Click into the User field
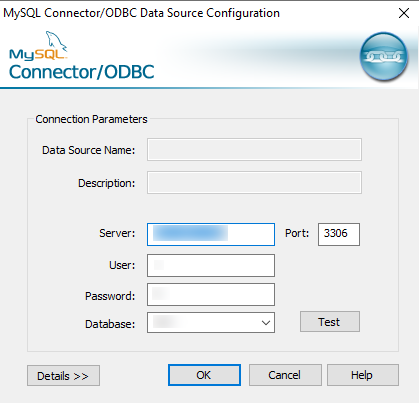 [211, 266]
